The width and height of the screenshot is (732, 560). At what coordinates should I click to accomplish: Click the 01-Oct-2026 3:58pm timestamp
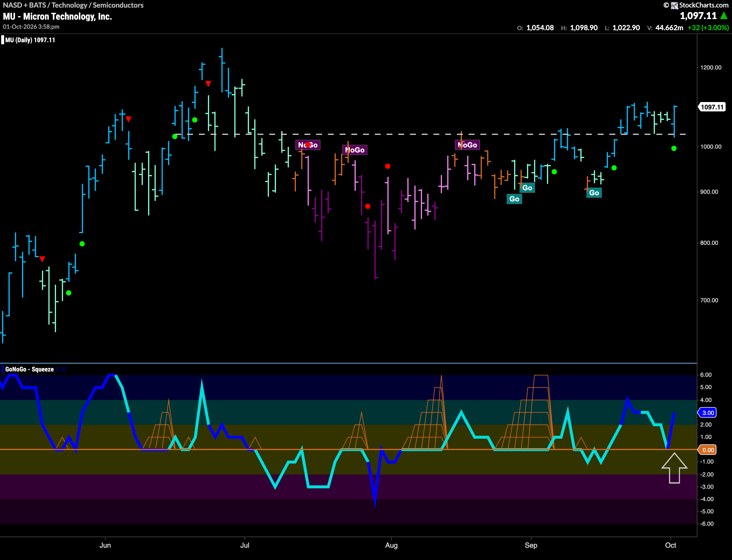31,27
